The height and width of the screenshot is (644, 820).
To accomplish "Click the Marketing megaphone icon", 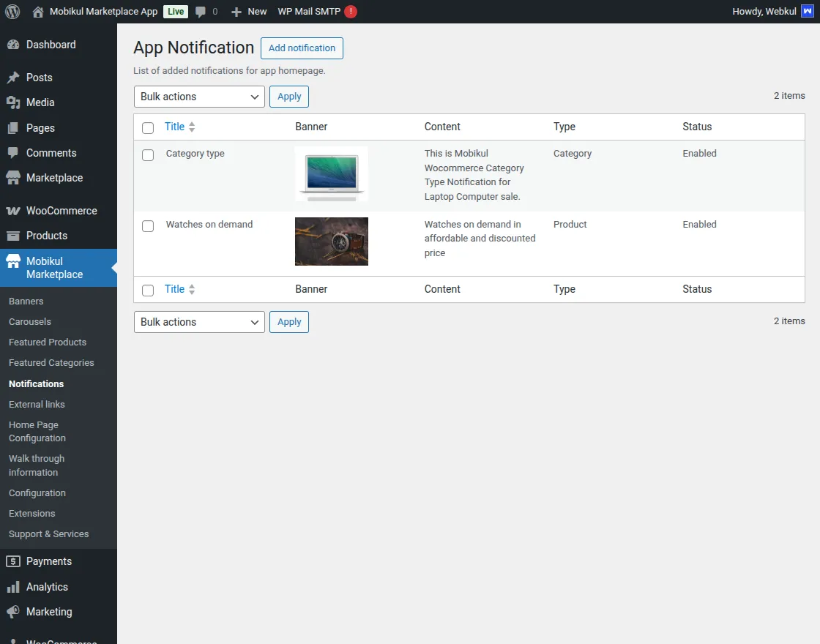I will tap(15, 612).
